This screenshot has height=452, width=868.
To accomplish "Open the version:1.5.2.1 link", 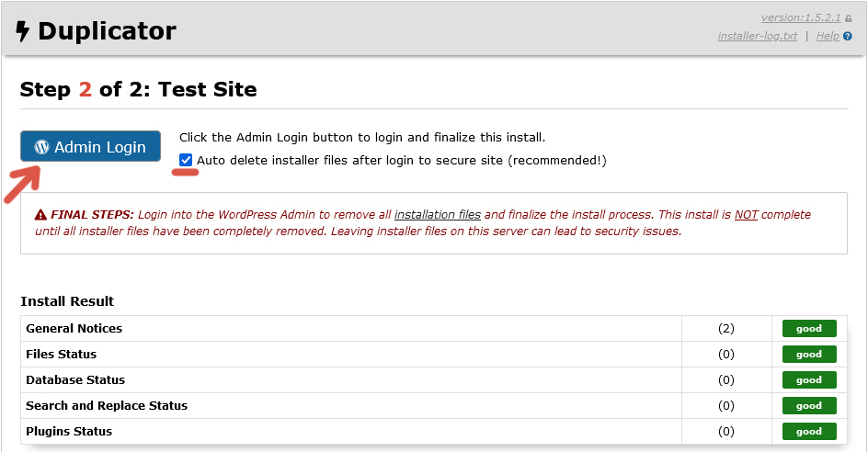I will pyautogui.click(x=801, y=17).
